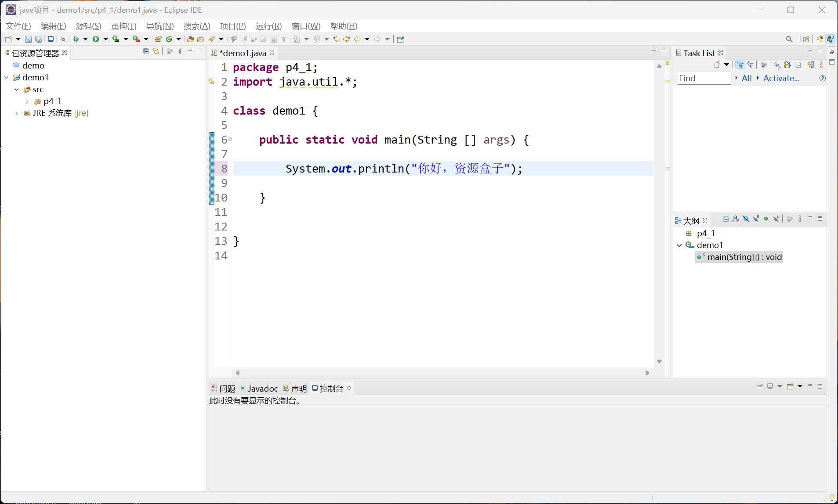Screen dimensions: 838x504
Task: Click the Pin Console icon
Action: click(x=759, y=386)
